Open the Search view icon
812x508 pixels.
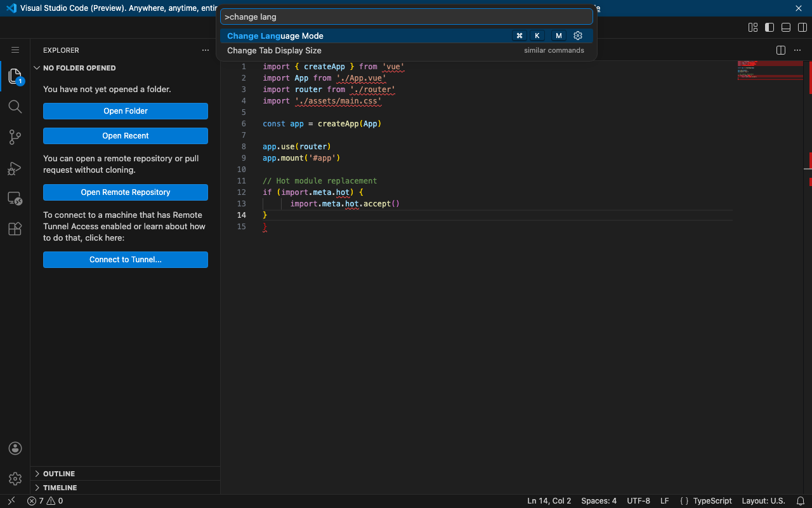point(15,107)
